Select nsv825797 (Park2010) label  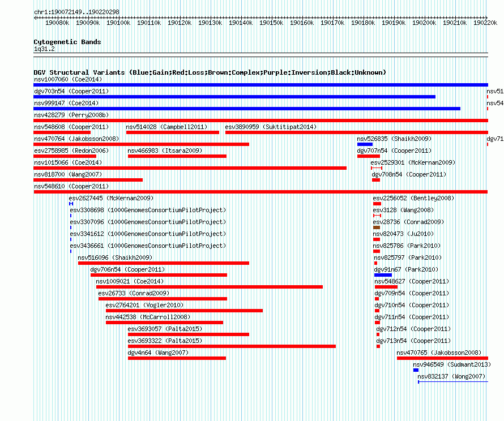pyautogui.click(x=408, y=257)
